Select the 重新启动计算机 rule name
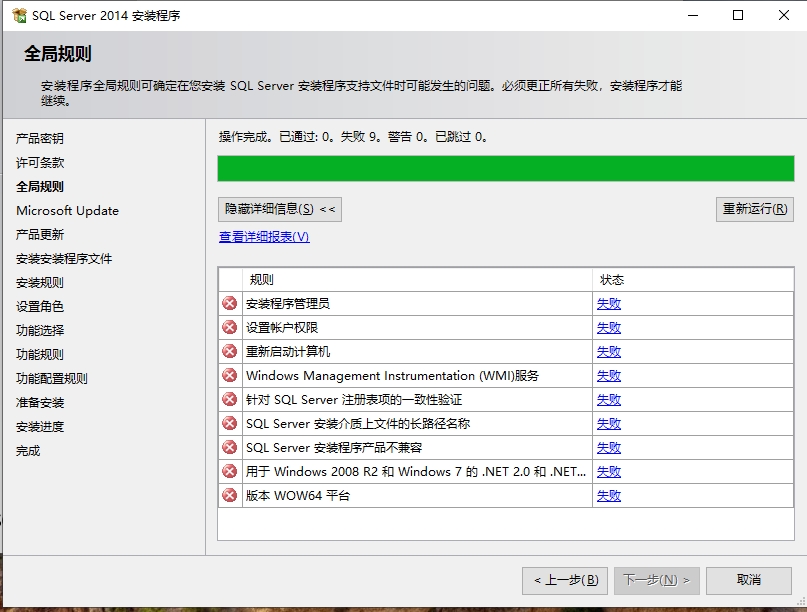Image resolution: width=807 pixels, height=612 pixels. [x=288, y=352]
